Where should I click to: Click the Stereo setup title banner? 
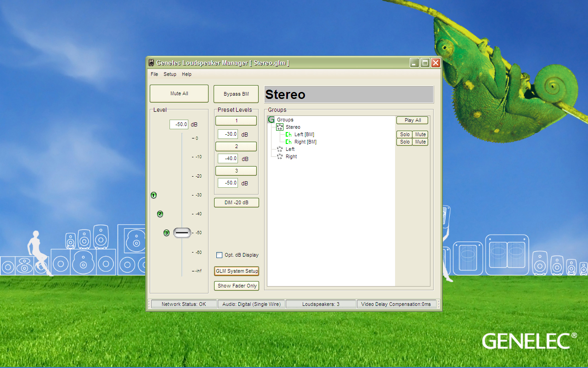point(349,94)
